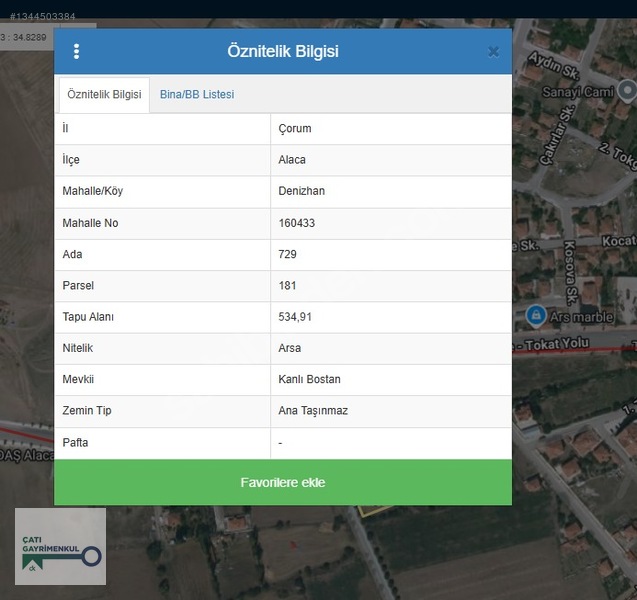Switch to the Bina/BB Listesi tab
This screenshot has width=637, height=600.
coord(197,95)
